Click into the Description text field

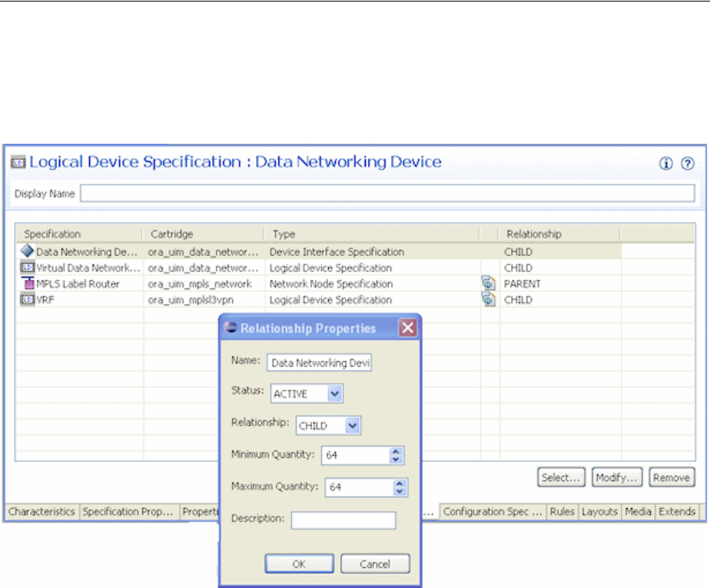click(x=343, y=520)
